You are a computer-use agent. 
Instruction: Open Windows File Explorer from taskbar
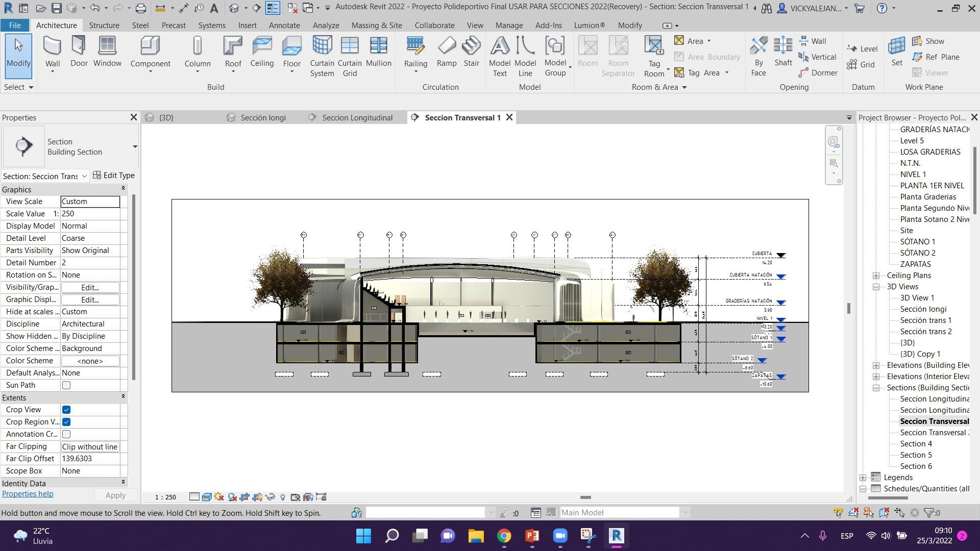476,536
